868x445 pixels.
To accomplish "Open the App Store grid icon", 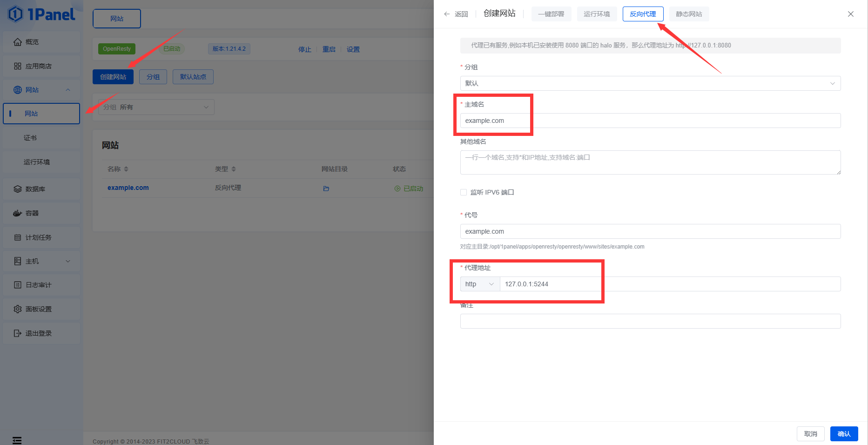I will click(x=18, y=66).
